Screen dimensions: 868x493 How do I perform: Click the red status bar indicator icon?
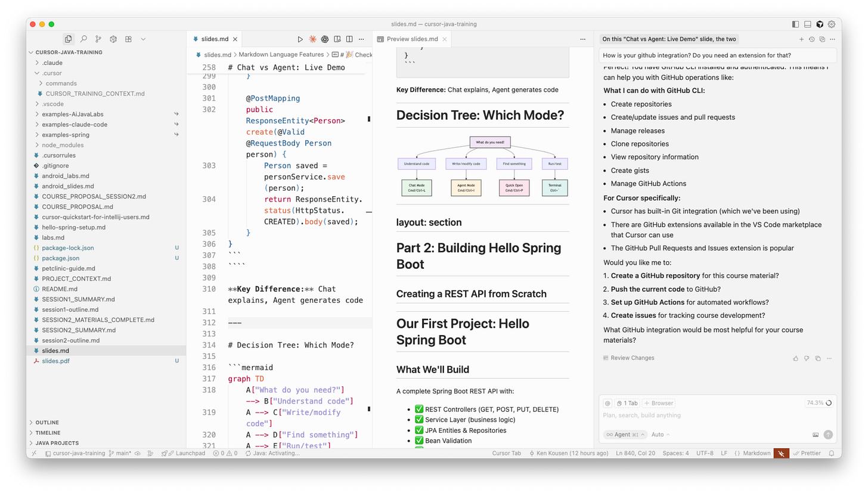pos(781,453)
